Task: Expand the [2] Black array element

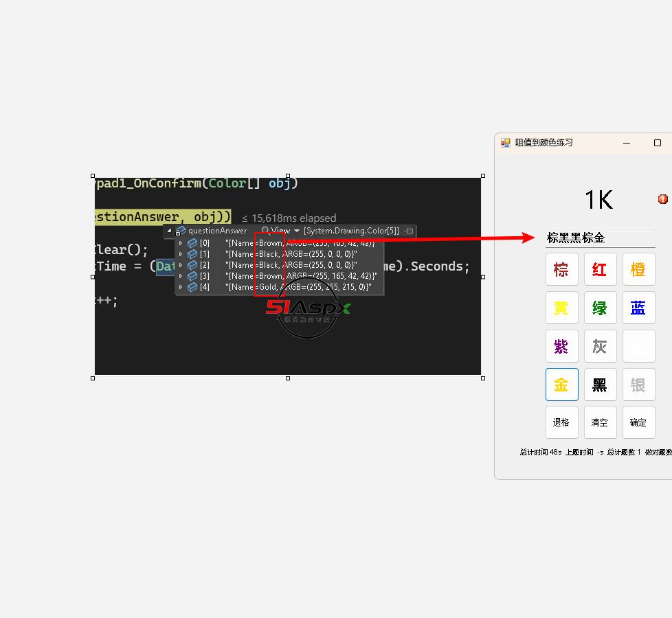Action: pos(181,265)
